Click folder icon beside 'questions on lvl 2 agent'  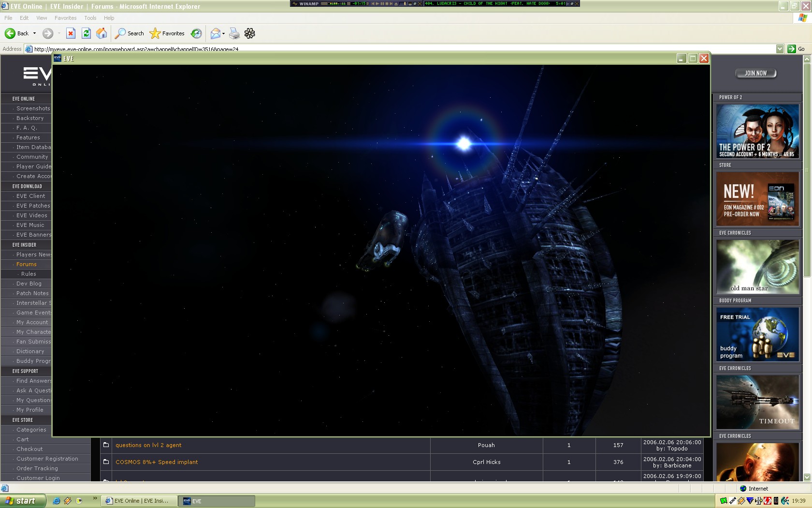click(106, 445)
